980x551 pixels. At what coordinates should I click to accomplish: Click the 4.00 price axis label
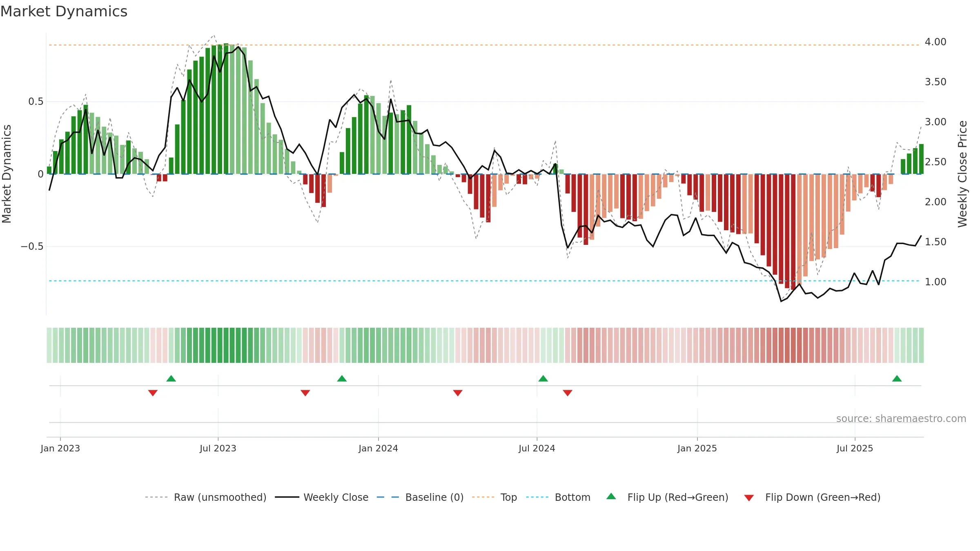coord(935,42)
